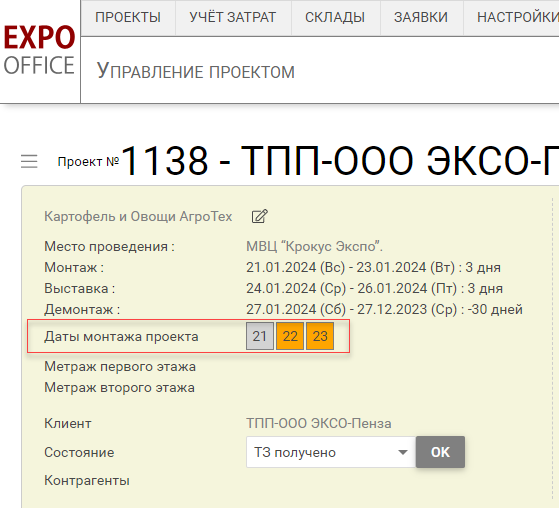Image resolution: width=559 pixels, height=508 pixels.
Task: Confirm the state with the OK button
Action: point(440,452)
